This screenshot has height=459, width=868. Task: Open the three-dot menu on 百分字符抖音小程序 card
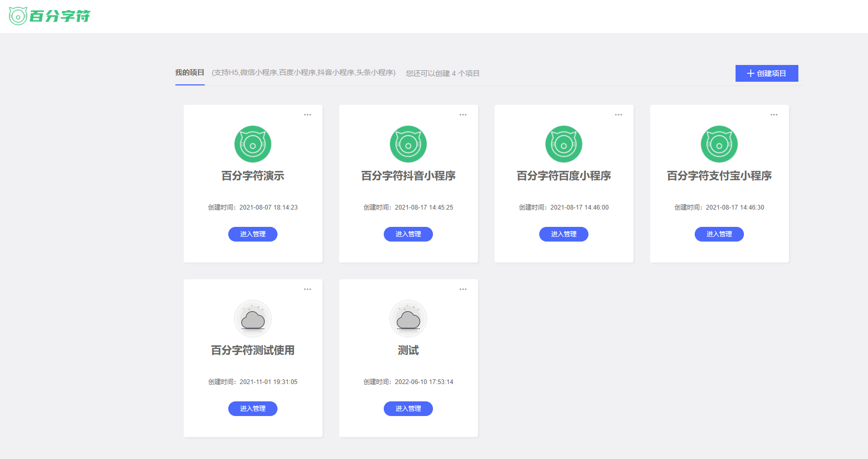click(463, 115)
